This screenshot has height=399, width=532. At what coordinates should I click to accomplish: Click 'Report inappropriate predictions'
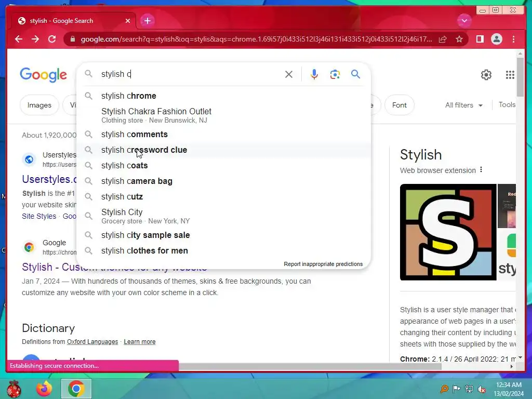pyautogui.click(x=323, y=264)
